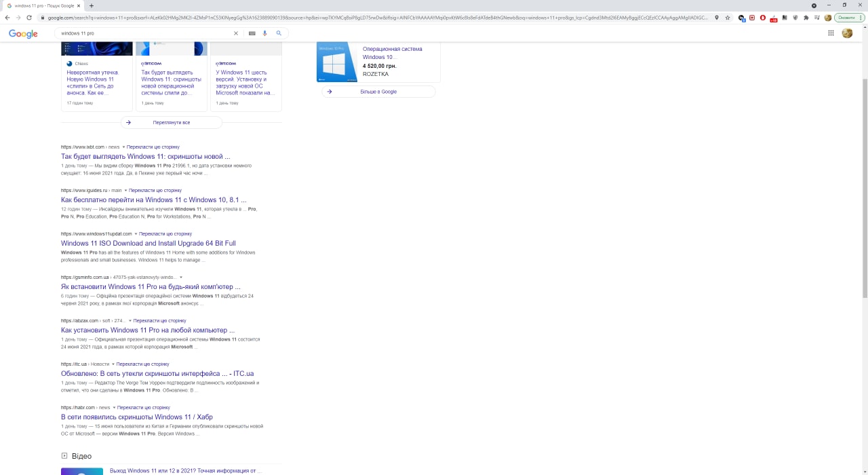The width and height of the screenshot is (868, 475).
Task: Click the browser forward arrow
Action: point(18,17)
